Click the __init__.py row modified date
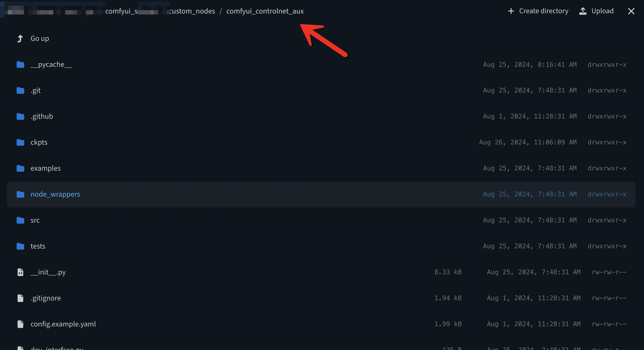This screenshot has height=350, width=644. tap(534, 272)
